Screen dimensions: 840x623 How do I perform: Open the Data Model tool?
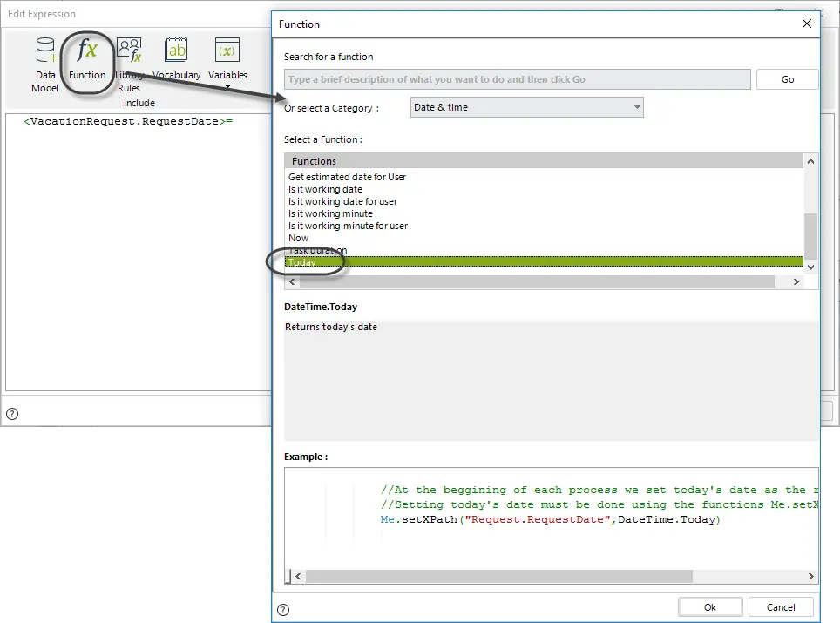[45, 64]
